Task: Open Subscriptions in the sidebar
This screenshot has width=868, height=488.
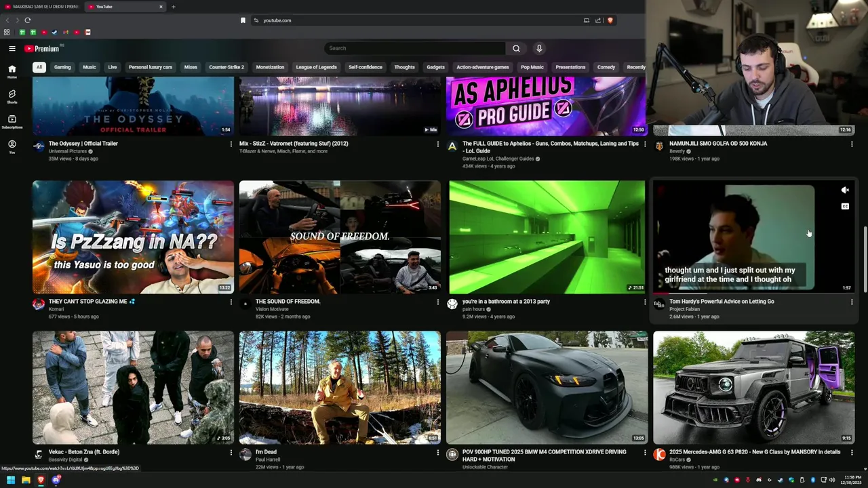Action: (12, 121)
